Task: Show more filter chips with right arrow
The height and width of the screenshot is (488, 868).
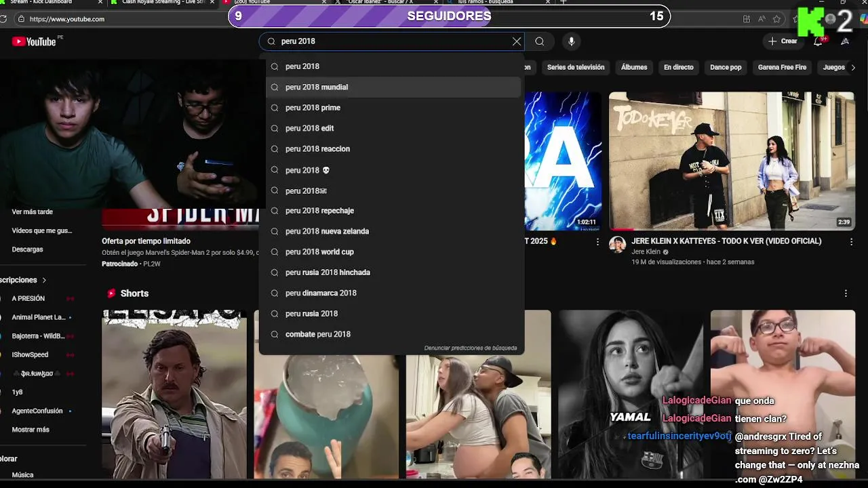Action: click(x=853, y=67)
